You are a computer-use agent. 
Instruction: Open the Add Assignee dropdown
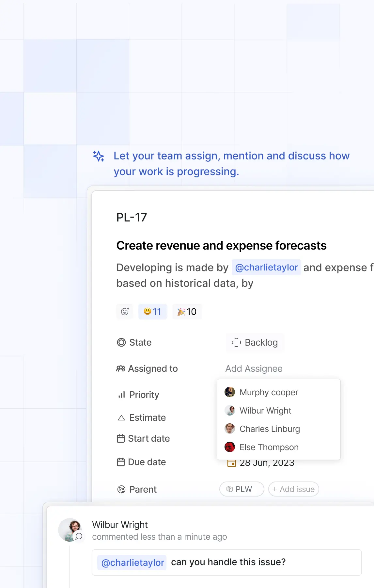pyautogui.click(x=254, y=368)
